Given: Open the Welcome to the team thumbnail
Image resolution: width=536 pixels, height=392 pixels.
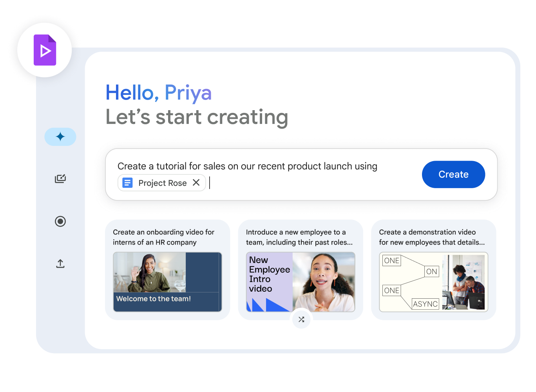Looking at the screenshot, I should 167,282.
